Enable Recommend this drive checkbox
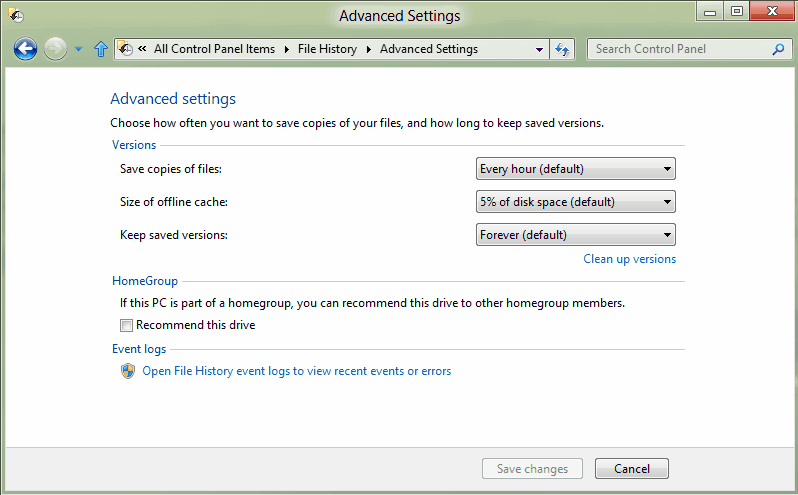 tap(126, 325)
